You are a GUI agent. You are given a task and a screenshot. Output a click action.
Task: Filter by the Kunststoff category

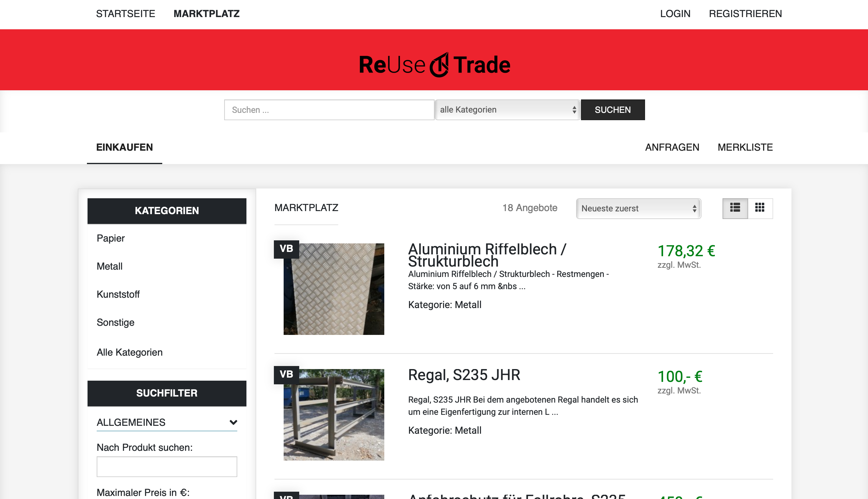118,294
